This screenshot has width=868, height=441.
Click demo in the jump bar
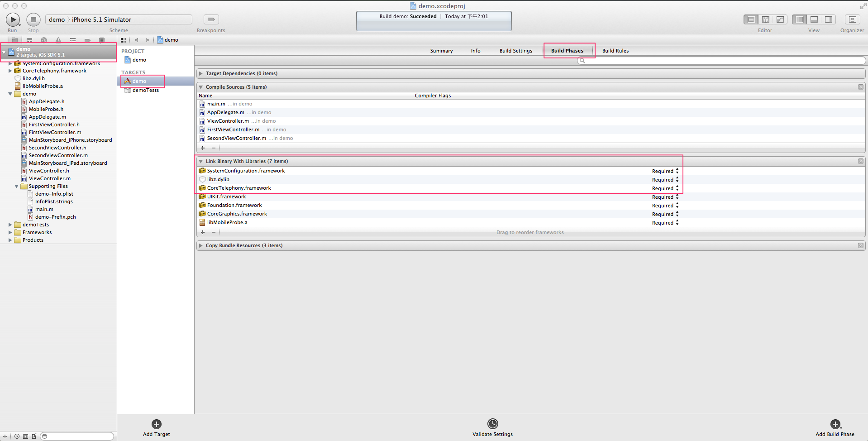tap(168, 40)
